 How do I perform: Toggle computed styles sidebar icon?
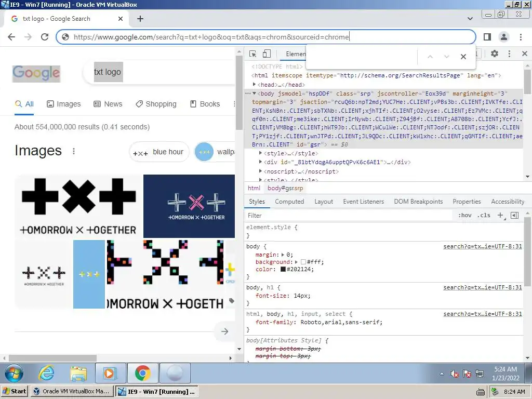tap(514, 215)
